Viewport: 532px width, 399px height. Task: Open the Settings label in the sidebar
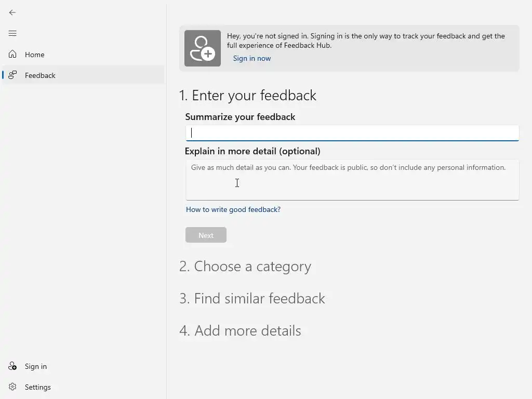point(38,387)
